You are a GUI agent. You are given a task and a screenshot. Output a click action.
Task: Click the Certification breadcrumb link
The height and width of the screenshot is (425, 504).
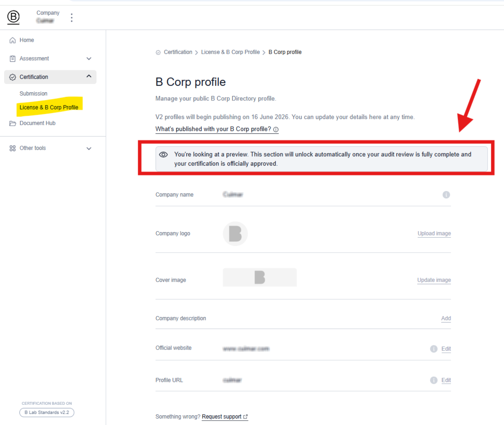[x=178, y=52]
